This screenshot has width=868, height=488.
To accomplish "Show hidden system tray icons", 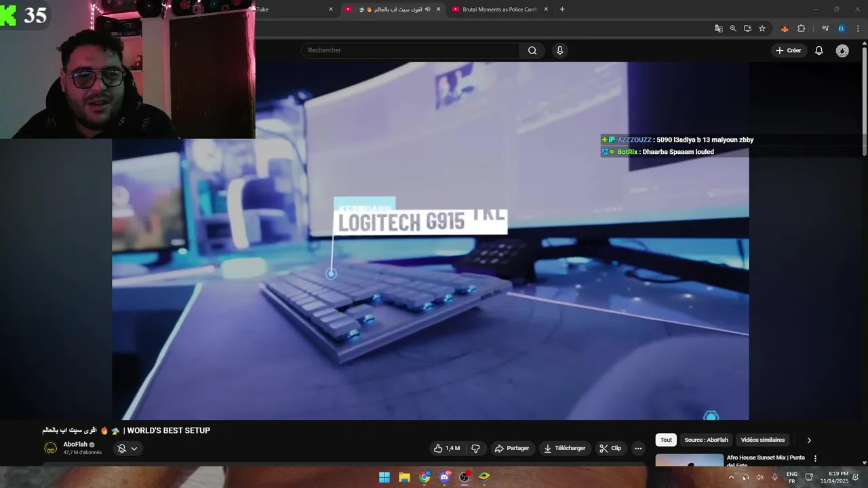I will click(x=731, y=477).
